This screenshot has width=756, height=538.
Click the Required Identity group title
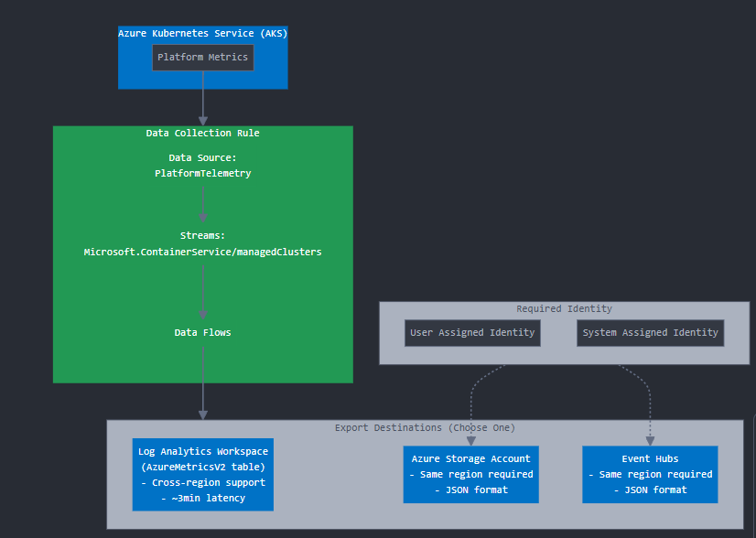(564, 308)
